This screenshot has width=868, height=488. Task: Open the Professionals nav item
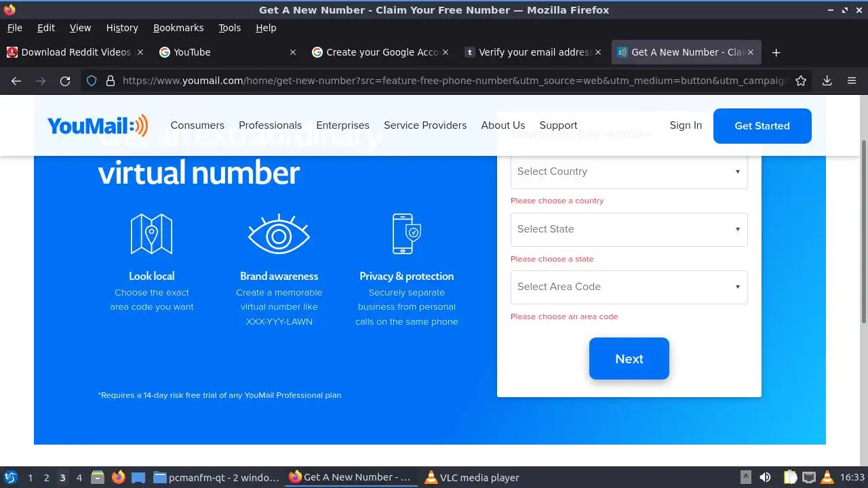pos(270,125)
